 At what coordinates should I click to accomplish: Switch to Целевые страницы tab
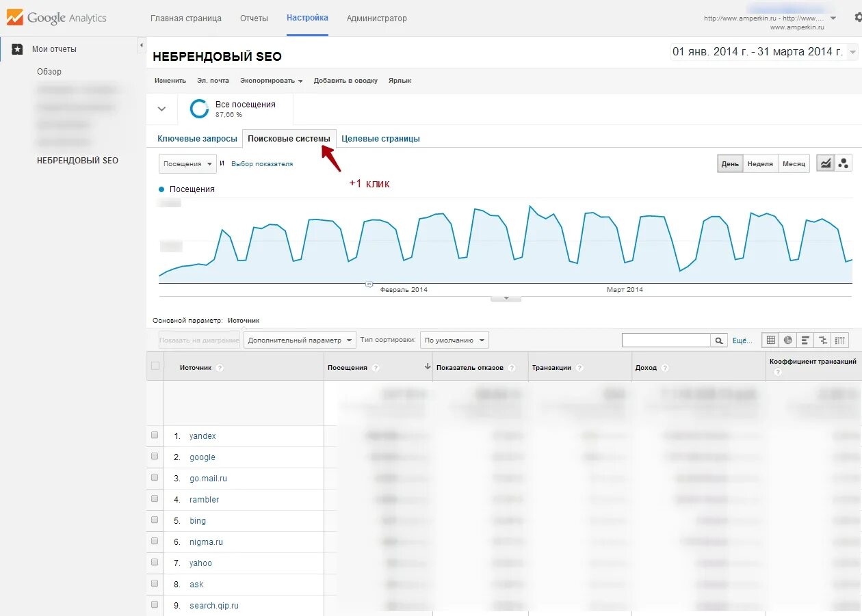coord(380,139)
